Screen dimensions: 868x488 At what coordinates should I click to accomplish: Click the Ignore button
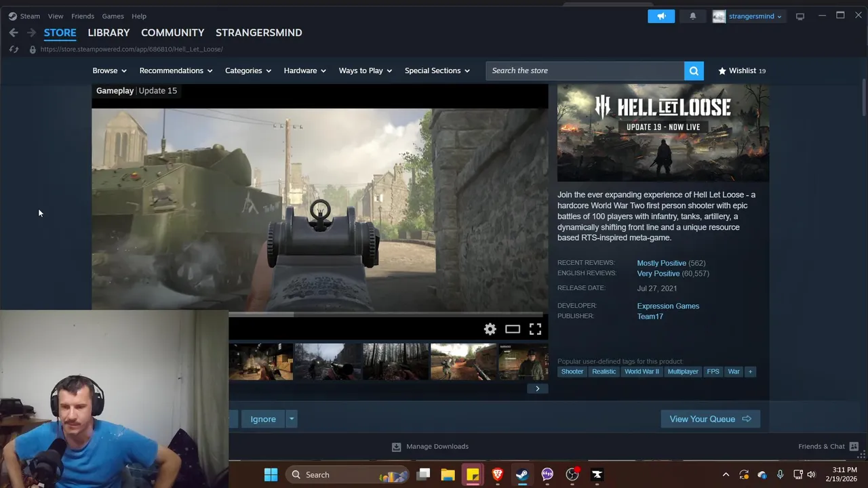click(x=263, y=419)
